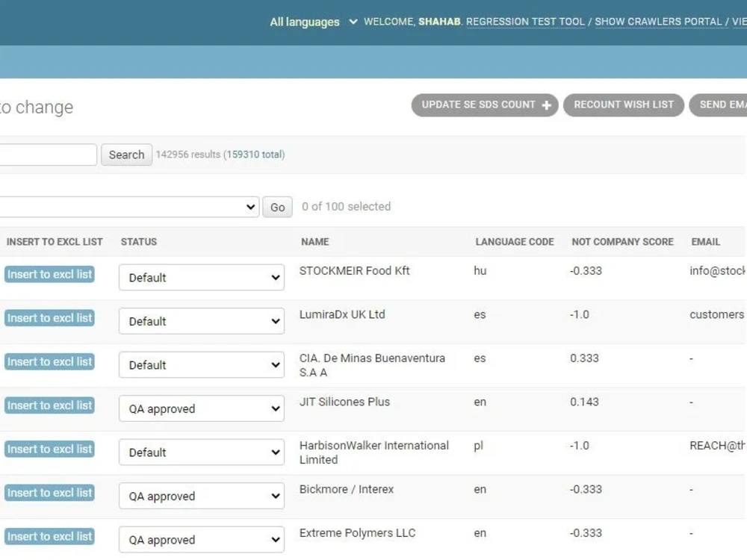Click the name LumiraDx UK Ltd
Image resolution: width=747 pixels, height=560 pixels.
[342, 315]
